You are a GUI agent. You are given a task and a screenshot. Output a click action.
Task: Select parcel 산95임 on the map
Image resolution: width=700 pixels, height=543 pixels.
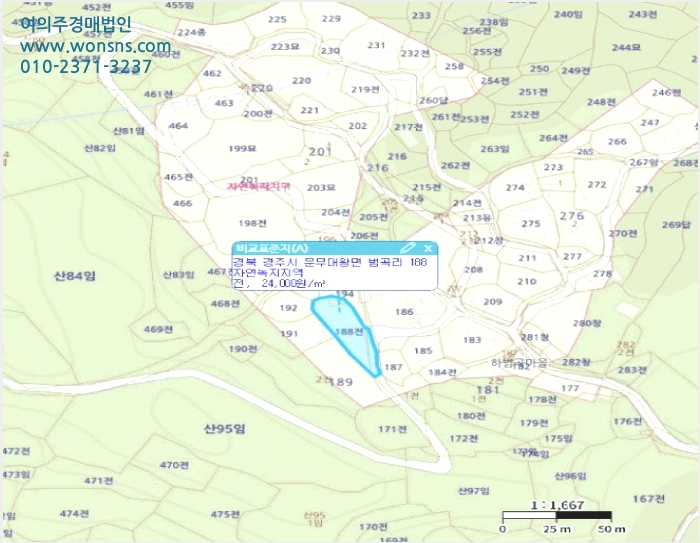tap(225, 429)
